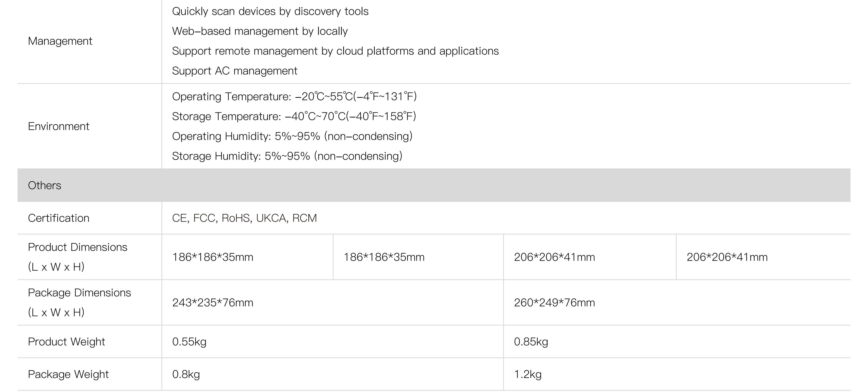Image resolution: width=868 pixels, height=392 pixels.
Task: Click the Storage Humidity specification line
Action: pos(287,156)
